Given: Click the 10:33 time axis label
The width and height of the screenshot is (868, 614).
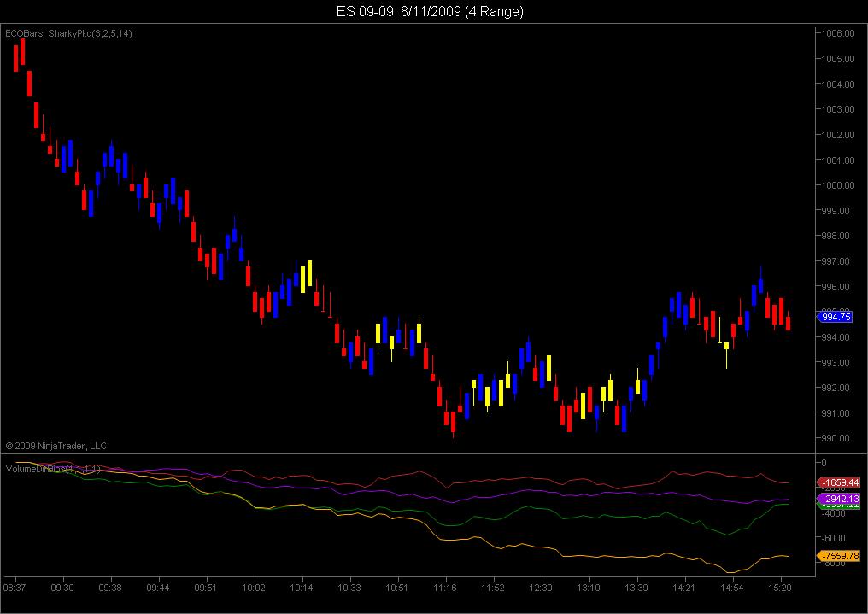Looking at the screenshot, I should 349,588.
